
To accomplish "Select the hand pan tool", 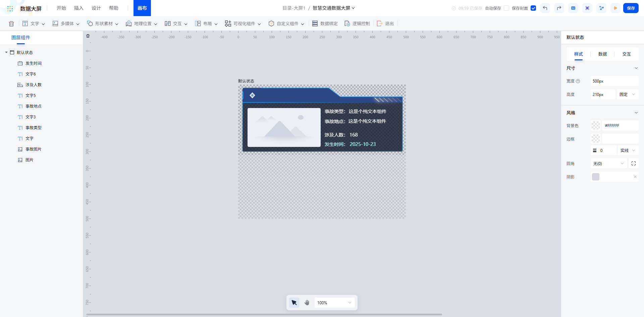I will pyautogui.click(x=307, y=303).
